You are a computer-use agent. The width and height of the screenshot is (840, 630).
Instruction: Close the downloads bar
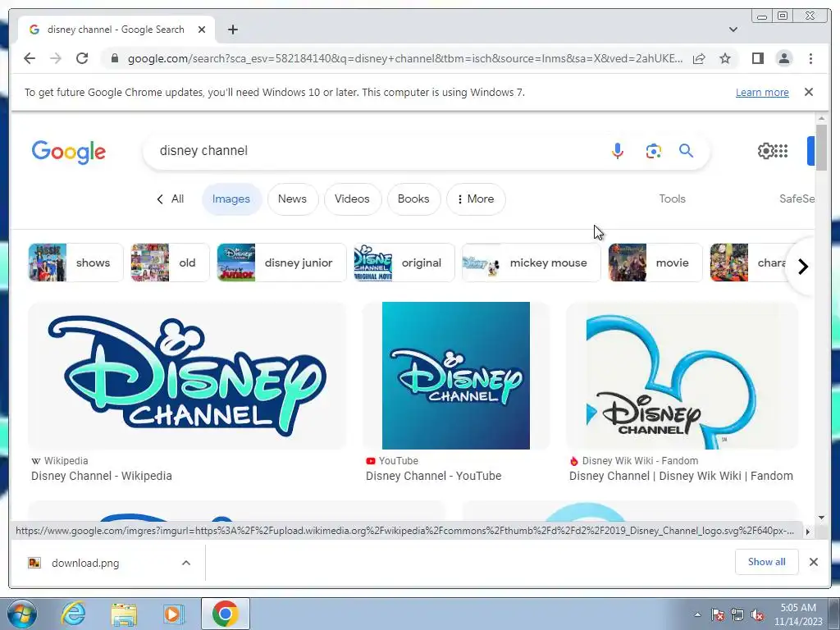click(x=813, y=562)
